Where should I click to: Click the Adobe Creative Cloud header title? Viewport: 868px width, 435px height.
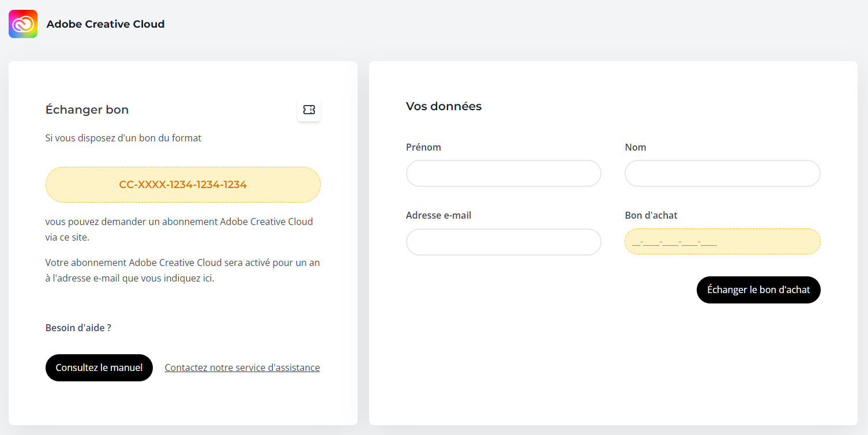click(x=106, y=24)
